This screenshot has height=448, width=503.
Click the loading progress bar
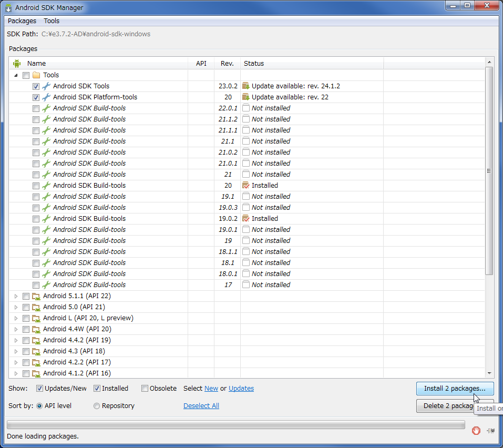pos(236,425)
